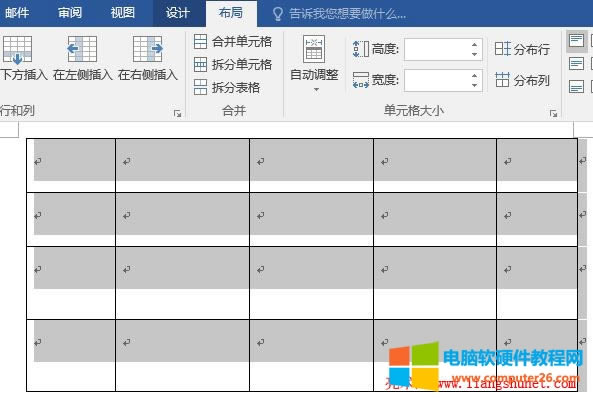Open 单元格大小 dialog launcher

click(553, 113)
